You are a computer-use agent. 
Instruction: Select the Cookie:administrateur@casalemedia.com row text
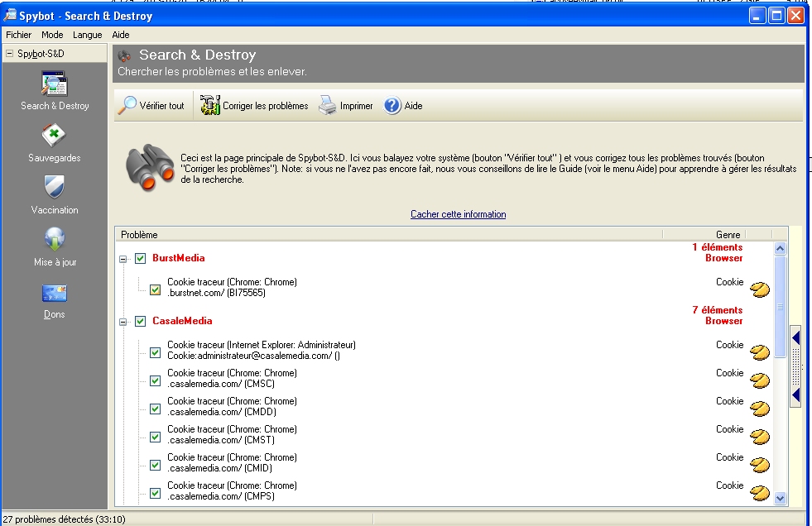(x=254, y=356)
